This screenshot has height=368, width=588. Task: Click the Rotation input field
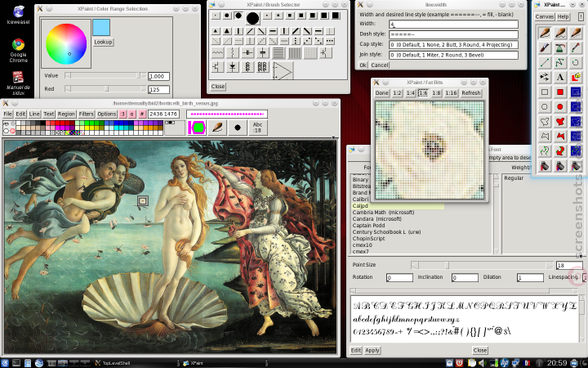pyautogui.click(x=399, y=277)
